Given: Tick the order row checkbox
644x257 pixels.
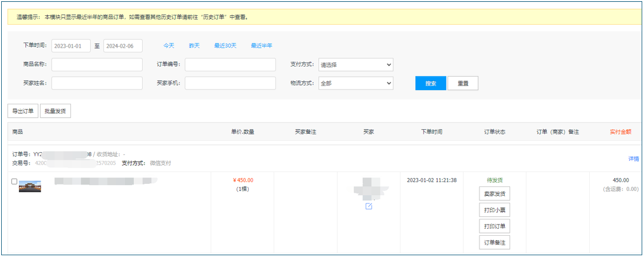Looking at the screenshot, I should pos(15,182).
